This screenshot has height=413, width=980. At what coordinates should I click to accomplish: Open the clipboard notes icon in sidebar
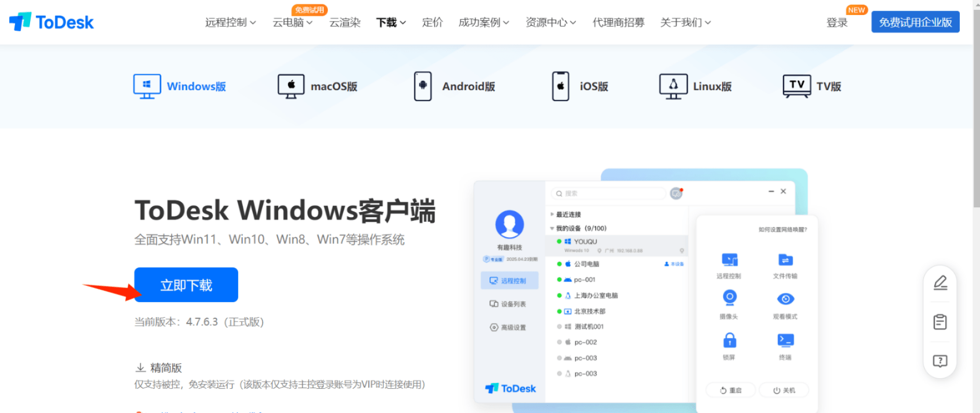point(940,322)
